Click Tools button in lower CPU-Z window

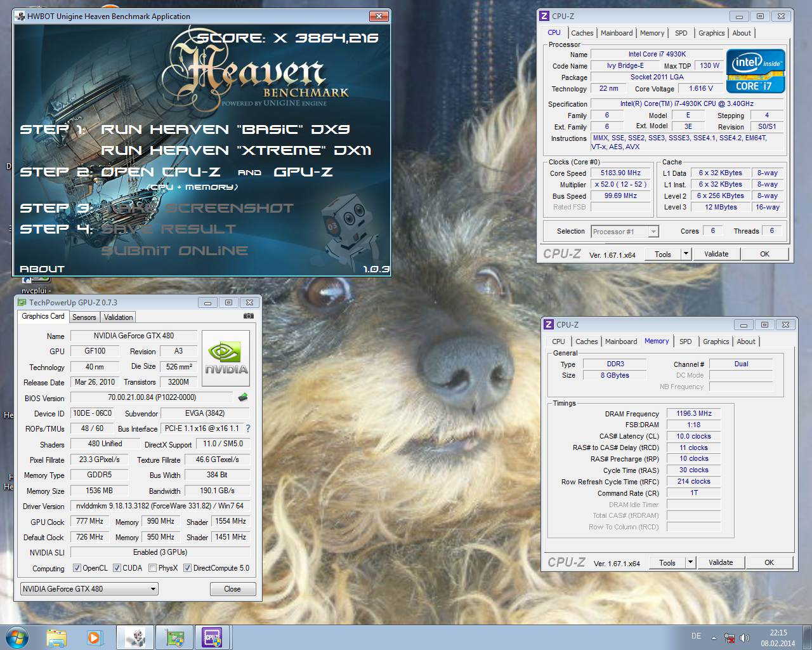pos(667,562)
